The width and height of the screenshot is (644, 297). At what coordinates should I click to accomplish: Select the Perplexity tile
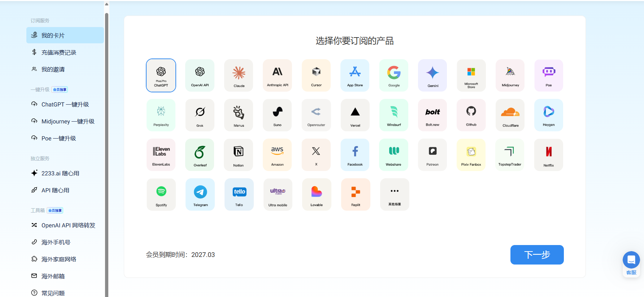coord(161,115)
